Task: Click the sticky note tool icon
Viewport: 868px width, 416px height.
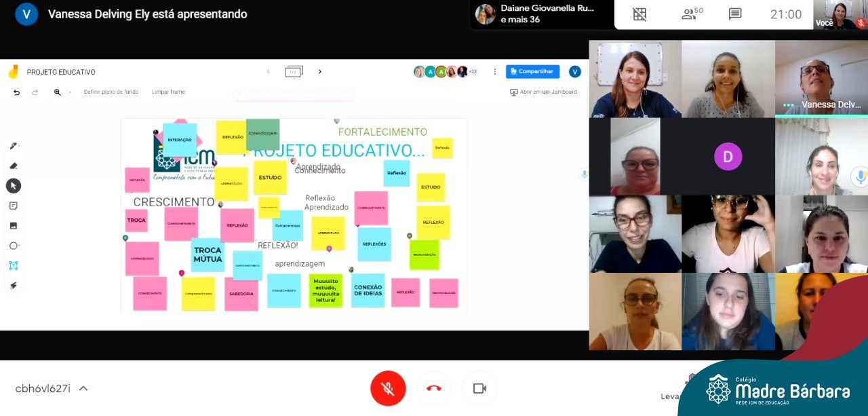Action: pos(13,206)
